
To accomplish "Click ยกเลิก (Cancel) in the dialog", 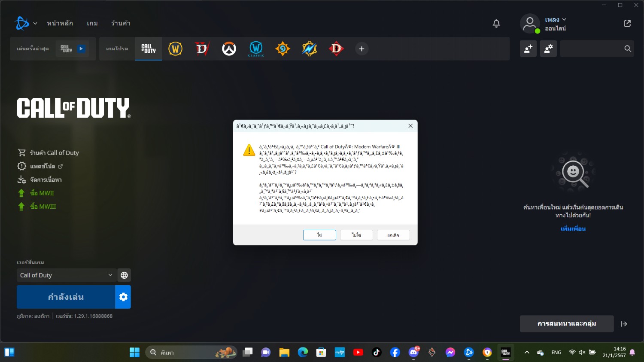I will point(393,235).
